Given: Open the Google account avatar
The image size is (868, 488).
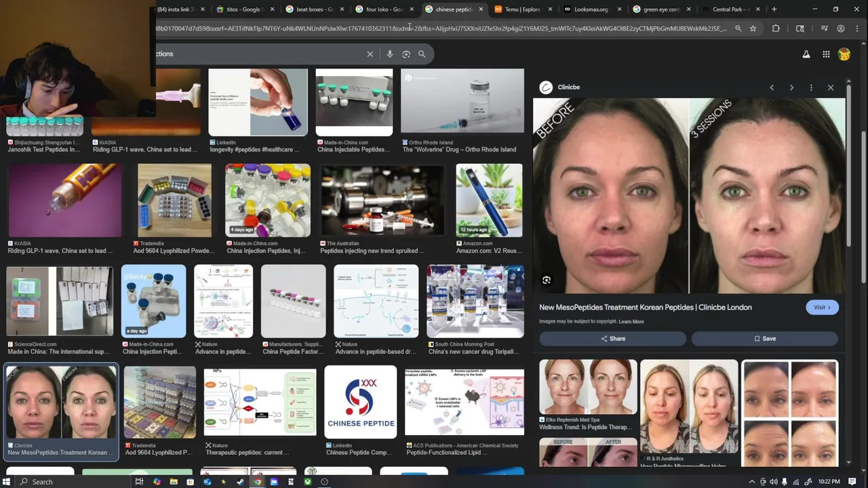Looking at the screenshot, I should click(844, 54).
